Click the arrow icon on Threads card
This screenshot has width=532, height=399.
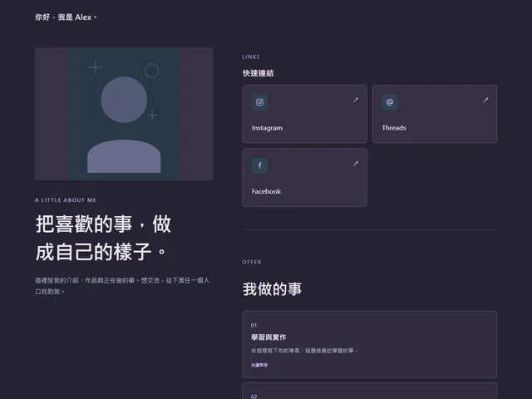tap(485, 100)
